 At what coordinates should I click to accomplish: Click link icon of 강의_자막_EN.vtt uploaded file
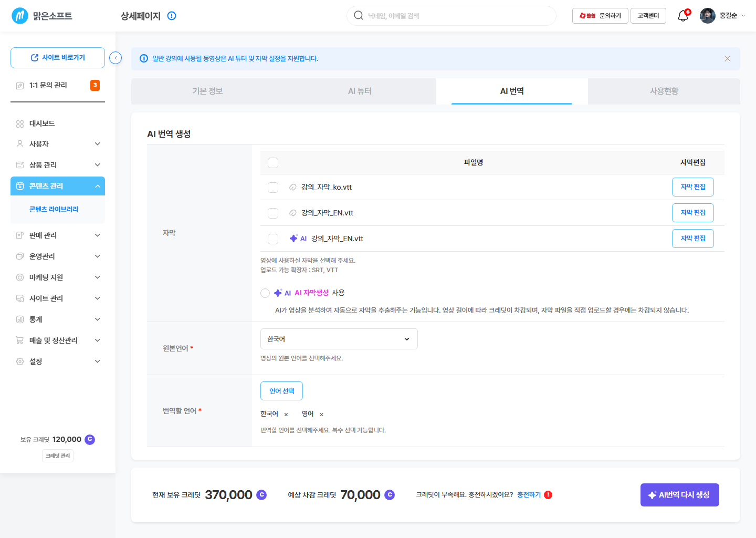coord(293,213)
